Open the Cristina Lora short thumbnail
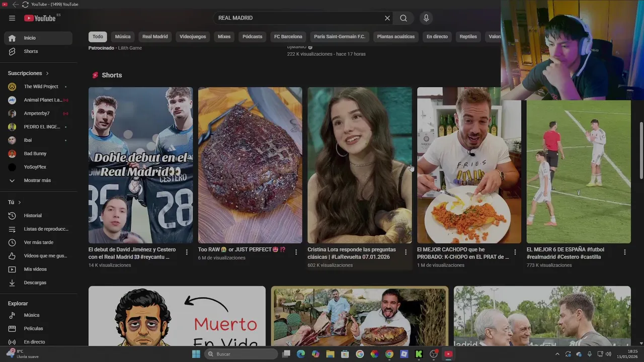The width and height of the screenshot is (644, 362). [360, 165]
